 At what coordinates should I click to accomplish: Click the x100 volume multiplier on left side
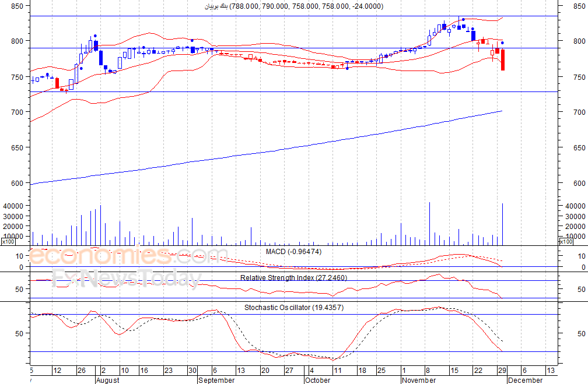point(8,242)
